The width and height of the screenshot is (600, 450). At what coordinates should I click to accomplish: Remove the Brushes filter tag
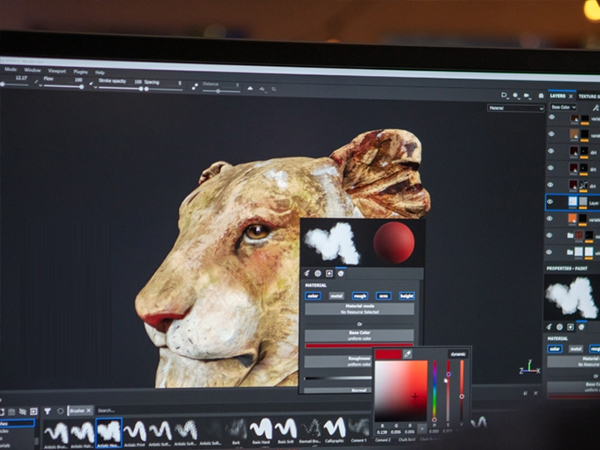click(x=89, y=411)
